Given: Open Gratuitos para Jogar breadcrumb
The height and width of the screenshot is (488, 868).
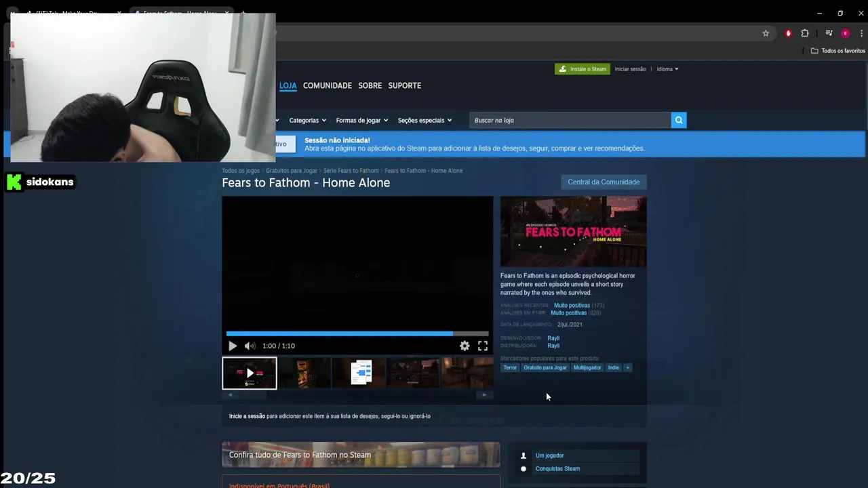Looking at the screenshot, I should click(x=292, y=171).
